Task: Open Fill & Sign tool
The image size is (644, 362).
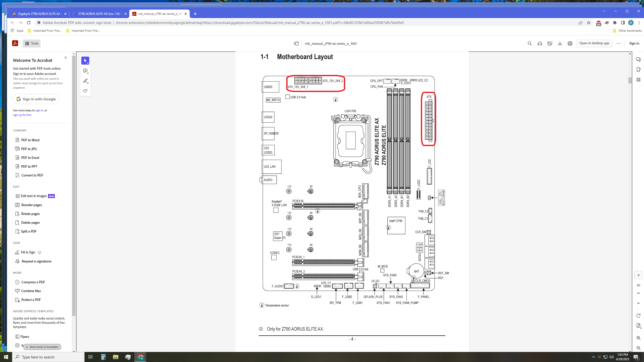Action: (28, 252)
